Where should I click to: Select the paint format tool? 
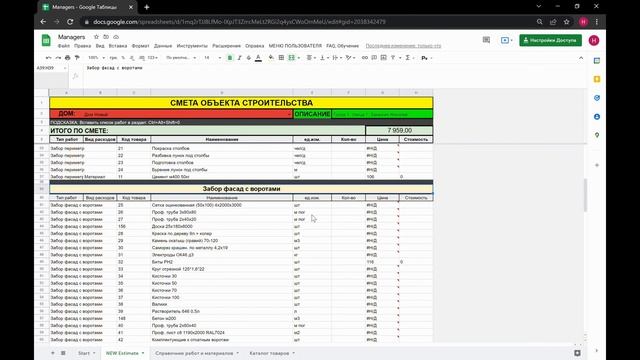tap(77, 58)
